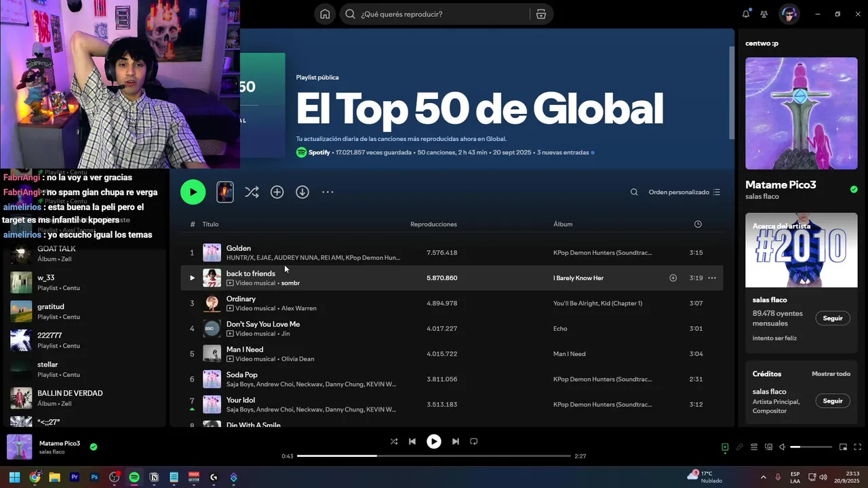Toggle the Now Playing view icon
868x488 pixels.
[x=725, y=447]
